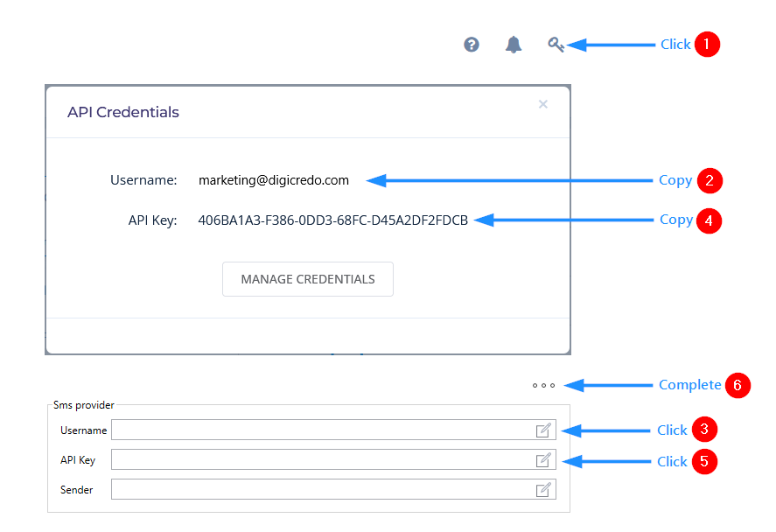This screenshot has height=532, width=776.
Task: Click the red step 6 badge
Action: coord(738,386)
